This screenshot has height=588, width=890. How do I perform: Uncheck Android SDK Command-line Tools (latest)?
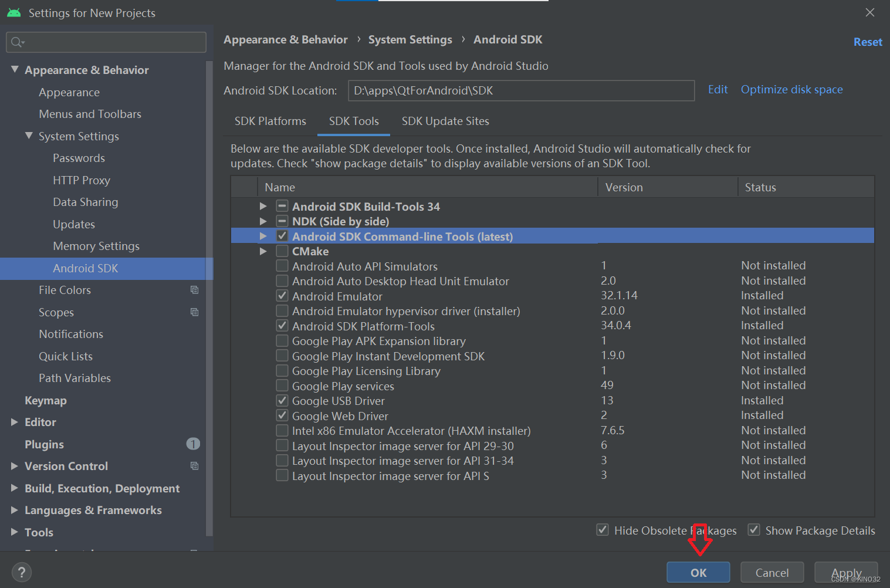point(282,236)
